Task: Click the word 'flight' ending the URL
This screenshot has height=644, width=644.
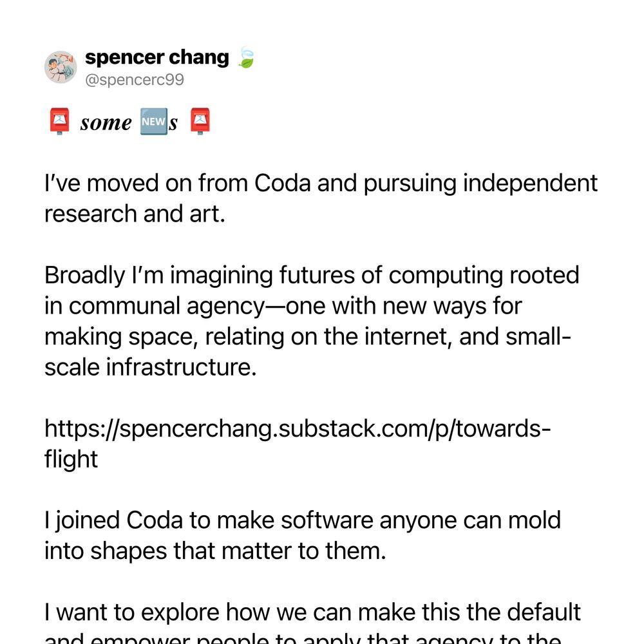Action: 71,459
